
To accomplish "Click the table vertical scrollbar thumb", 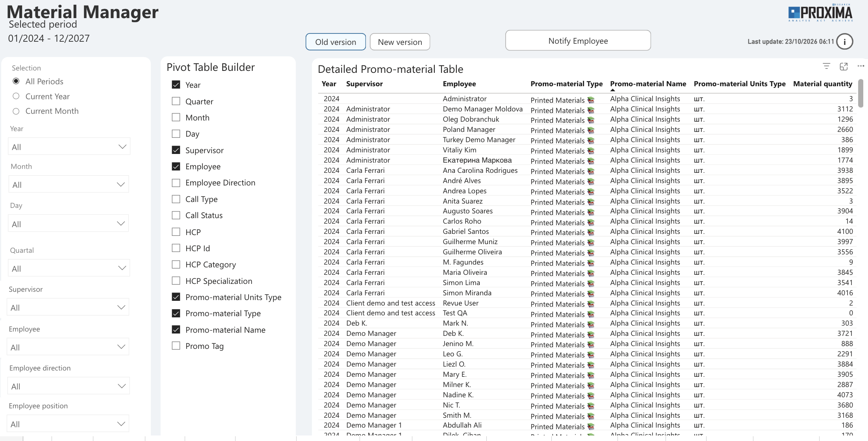I will tap(861, 93).
